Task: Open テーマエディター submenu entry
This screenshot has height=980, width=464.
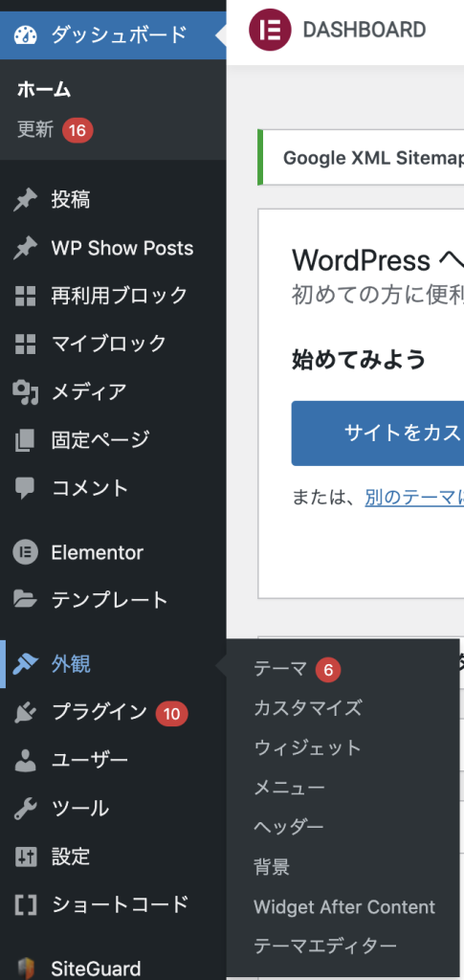Action: click(325, 946)
